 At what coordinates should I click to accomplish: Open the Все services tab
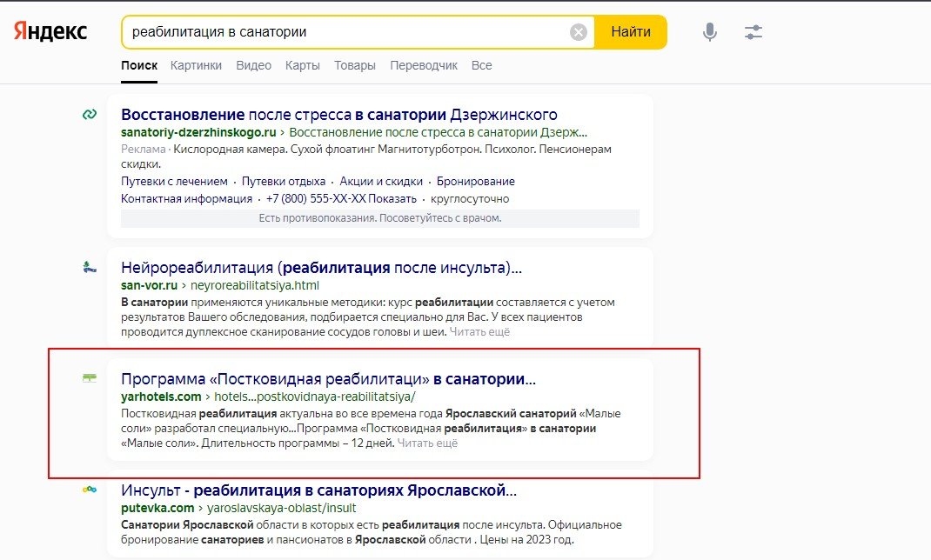coord(481,66)
